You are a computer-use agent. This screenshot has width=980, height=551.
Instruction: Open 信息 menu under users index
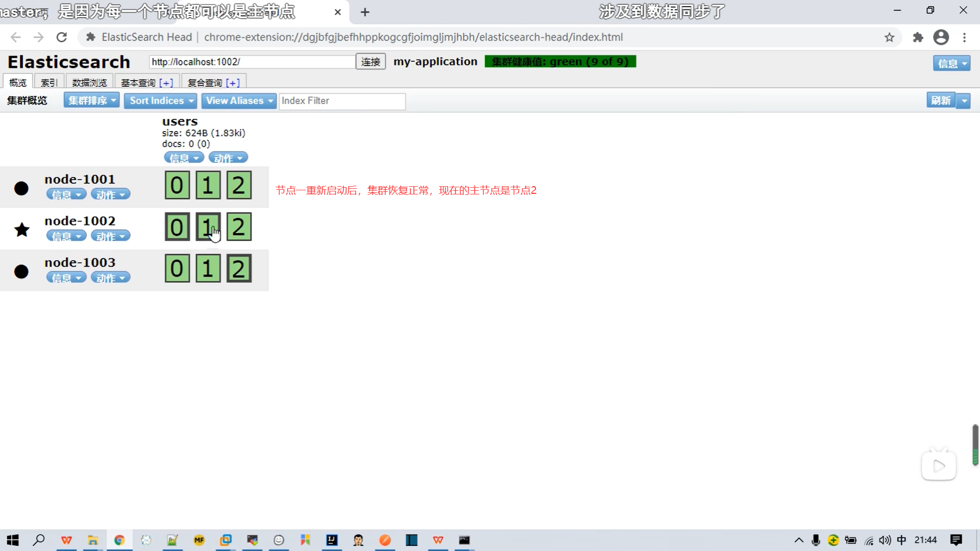tap(184, 158)
